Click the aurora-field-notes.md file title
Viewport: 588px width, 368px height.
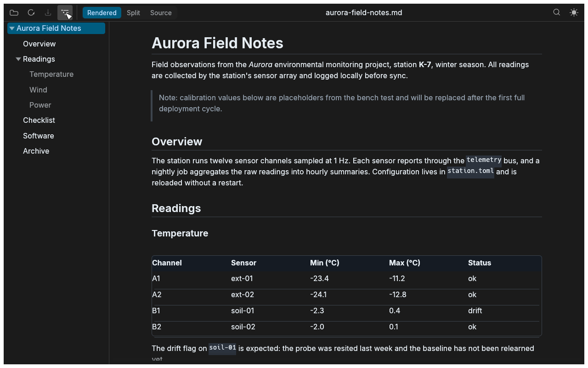364,13
